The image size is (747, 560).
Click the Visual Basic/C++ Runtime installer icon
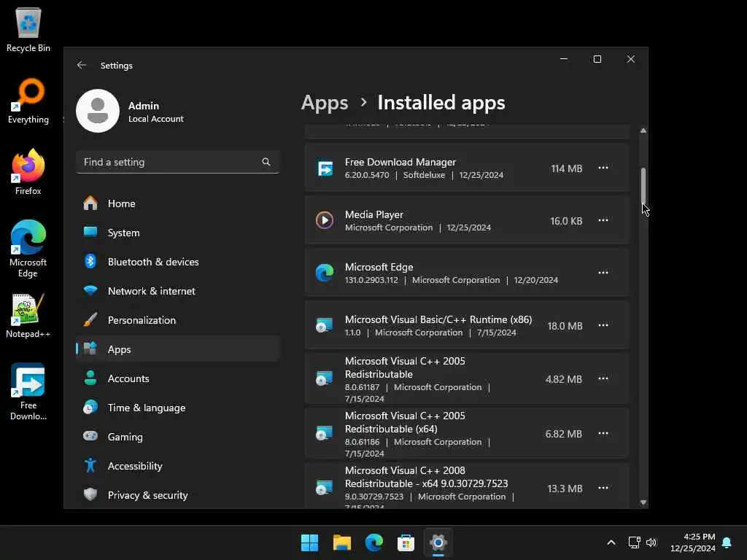(325, 325)
